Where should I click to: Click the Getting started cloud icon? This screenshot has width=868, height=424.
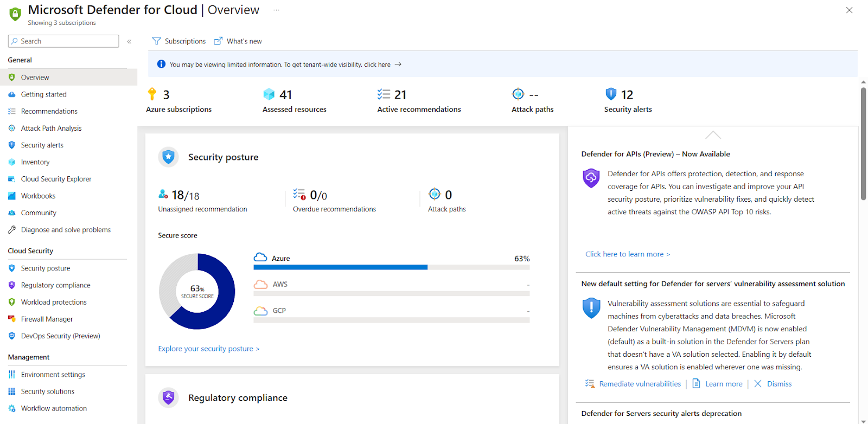[x=12, y=94]
